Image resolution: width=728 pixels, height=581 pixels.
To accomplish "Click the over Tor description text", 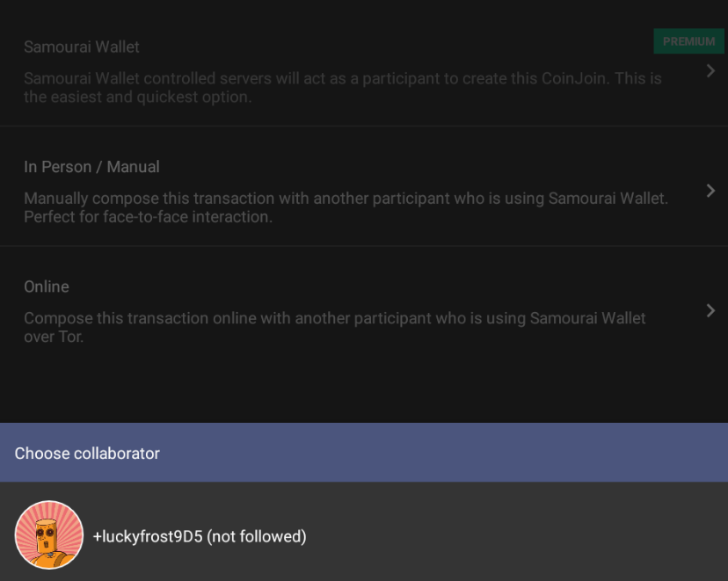I will pyautogui.click(x=54, y=337).
